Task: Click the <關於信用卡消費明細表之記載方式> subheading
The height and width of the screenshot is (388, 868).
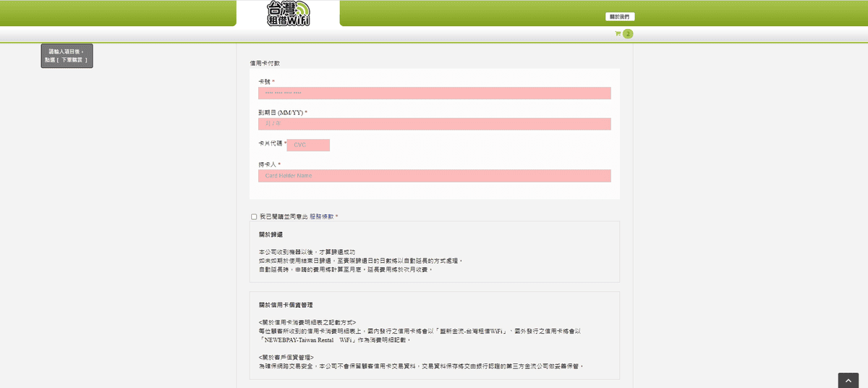Action: click(307, 322)
